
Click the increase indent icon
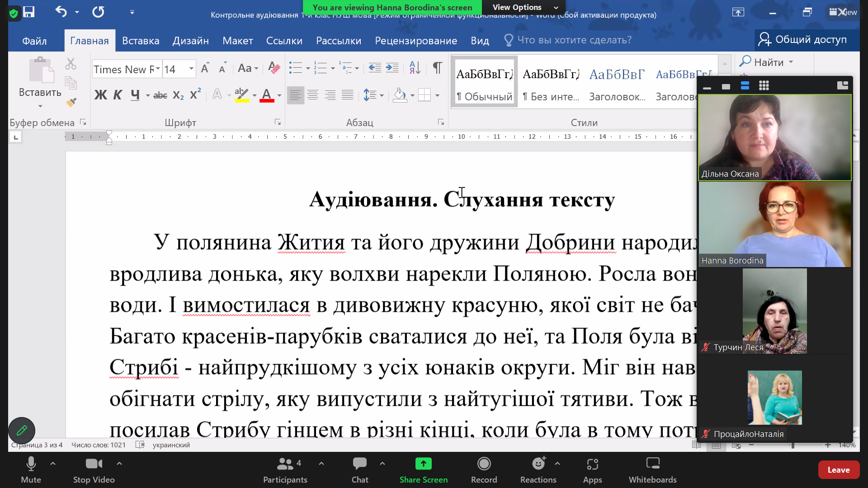click(392, 68)
